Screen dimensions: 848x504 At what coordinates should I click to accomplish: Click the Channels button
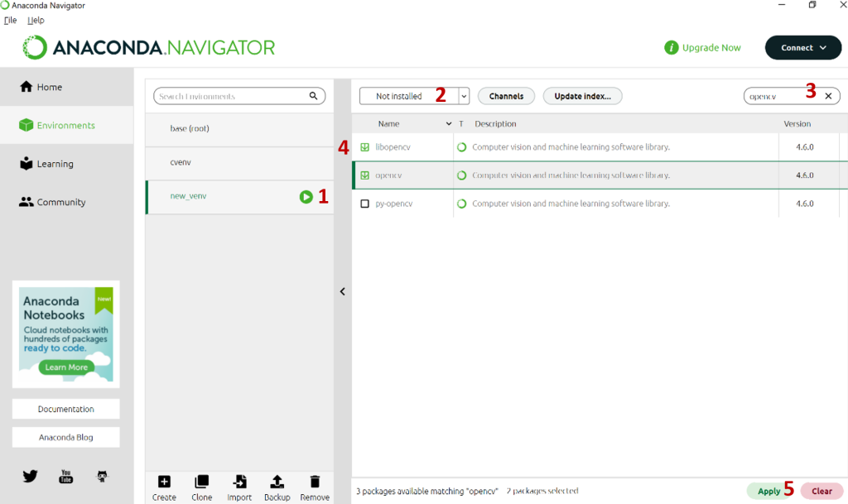point(506,96)
